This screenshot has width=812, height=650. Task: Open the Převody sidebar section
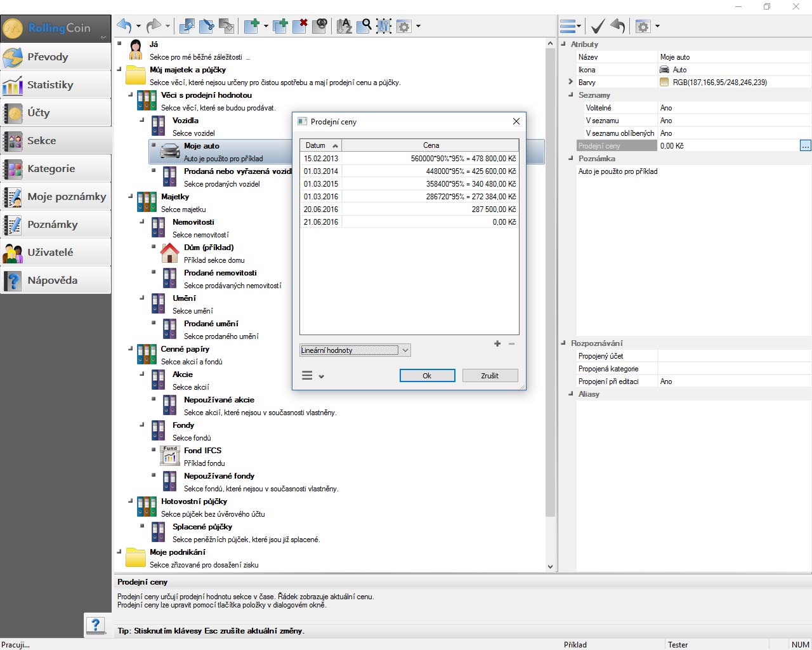(56, 56)
